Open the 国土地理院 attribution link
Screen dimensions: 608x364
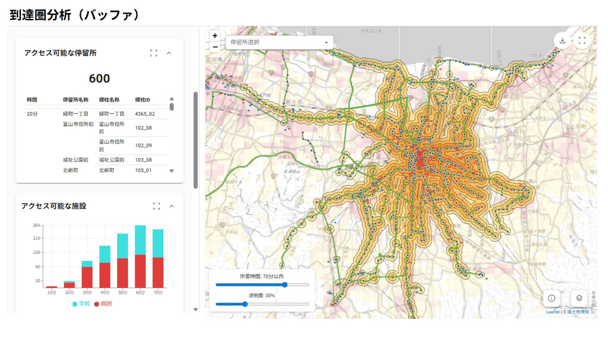coord(578,312)
